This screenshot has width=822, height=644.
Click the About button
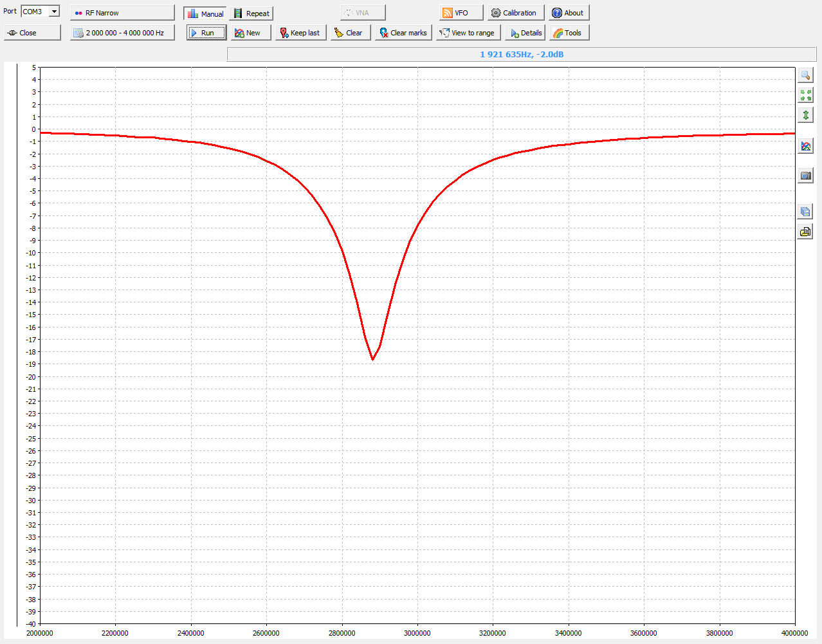tap(569, 13)
